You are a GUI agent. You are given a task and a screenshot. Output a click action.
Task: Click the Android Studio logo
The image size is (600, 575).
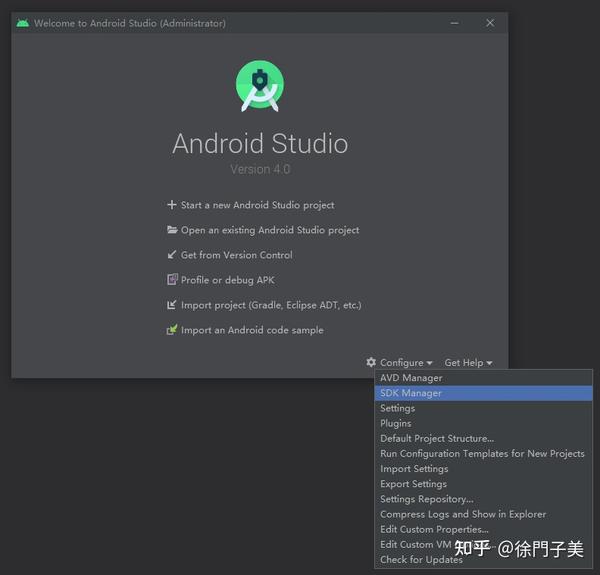260,86
